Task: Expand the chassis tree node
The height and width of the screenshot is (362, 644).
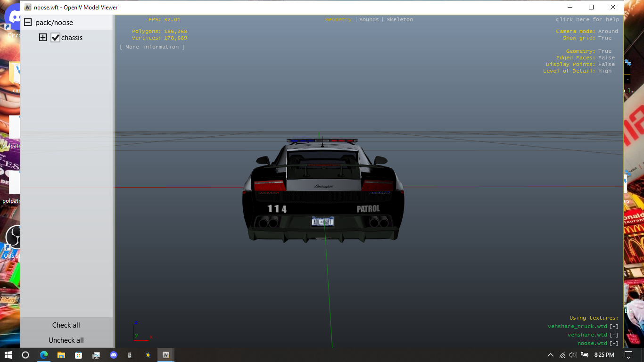Action: tap(43, 38)
